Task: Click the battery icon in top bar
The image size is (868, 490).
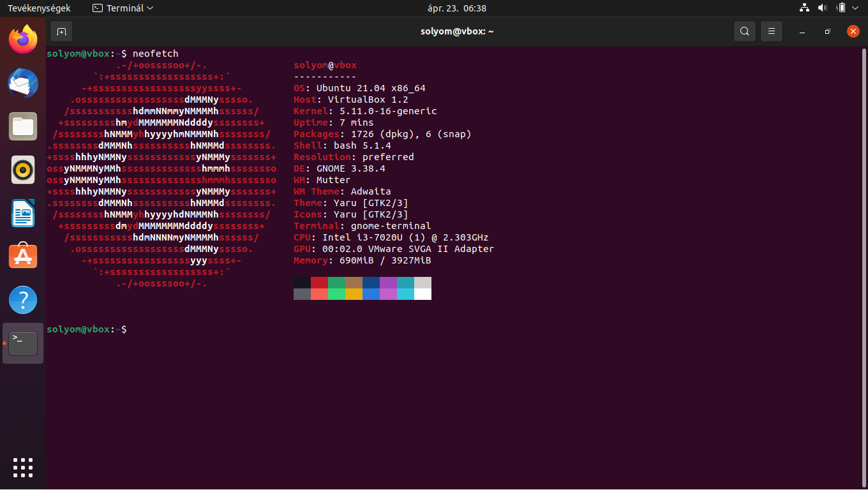Action: 841,8
